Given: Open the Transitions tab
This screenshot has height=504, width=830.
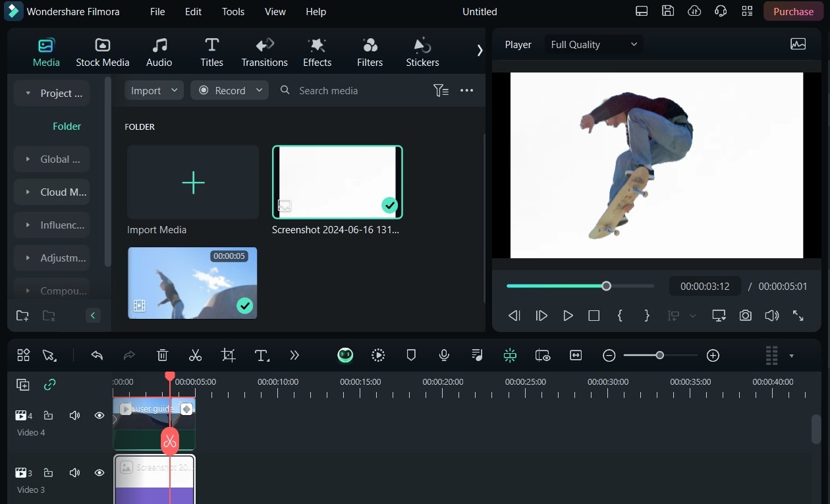Looking at the screenshot, I should tap(264, 53).
